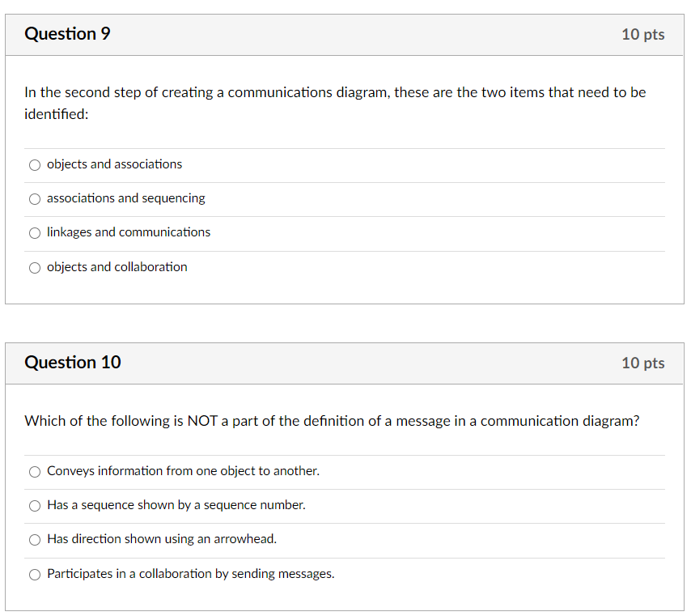Pick radio for 'Has direction shown using an arrowhead'

[x=35, y=540]
